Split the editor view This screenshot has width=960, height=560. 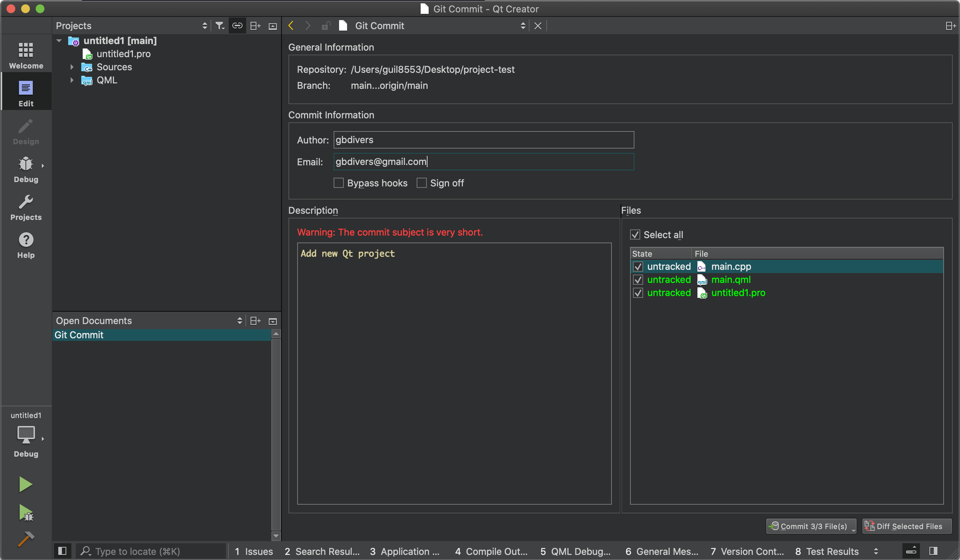point(951,25)
